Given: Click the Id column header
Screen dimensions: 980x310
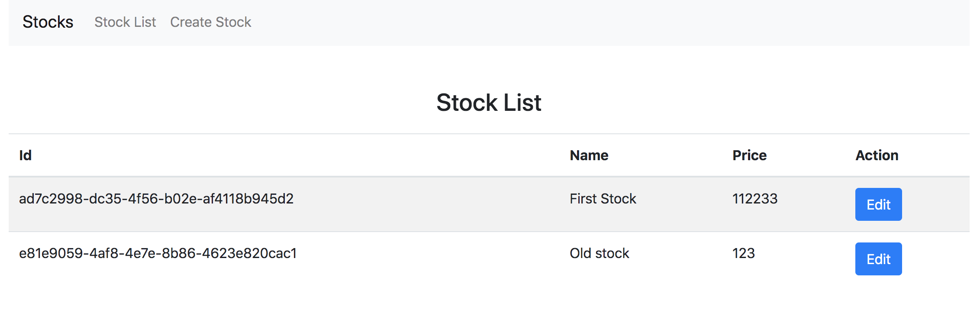Looking at the screenshot, I should [26, 155].
